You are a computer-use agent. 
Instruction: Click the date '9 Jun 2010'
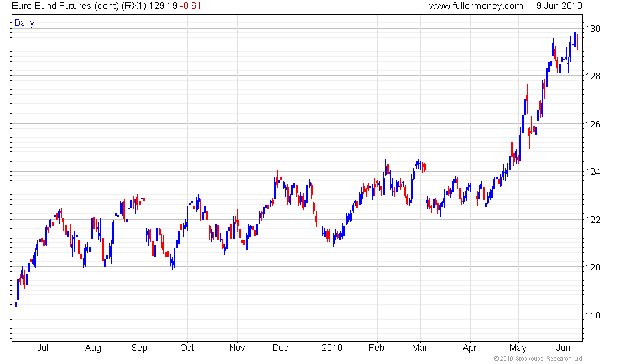tap(559, 6)
